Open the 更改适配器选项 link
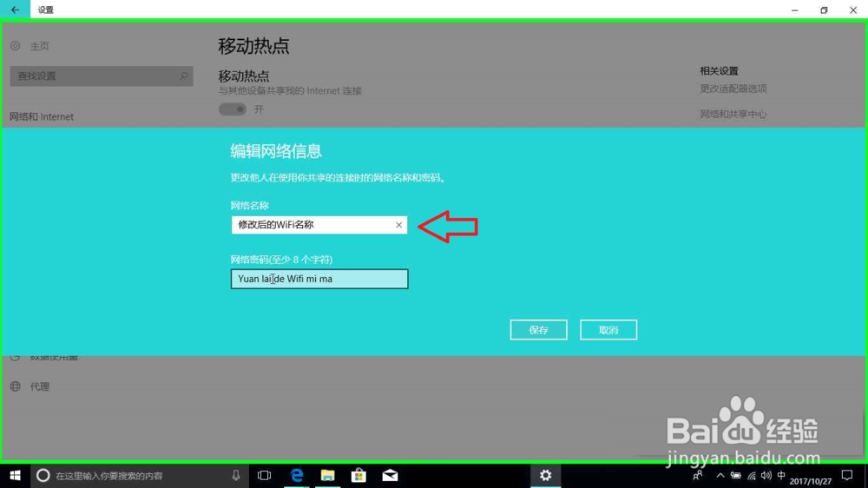Viewport: 868px width, 488px height. coord(733,89)
